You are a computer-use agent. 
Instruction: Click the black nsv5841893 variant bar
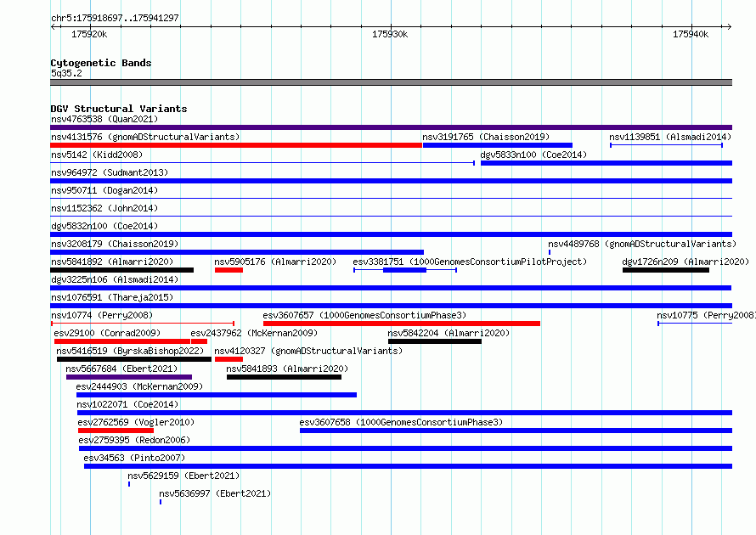[284, 377]
